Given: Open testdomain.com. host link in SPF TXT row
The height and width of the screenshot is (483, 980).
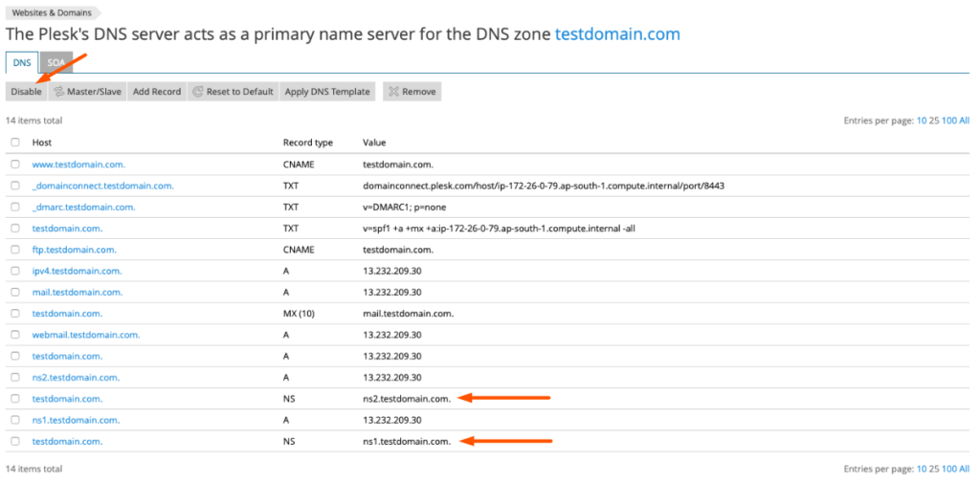Looking at the screenshot, I should click(68, 228).
